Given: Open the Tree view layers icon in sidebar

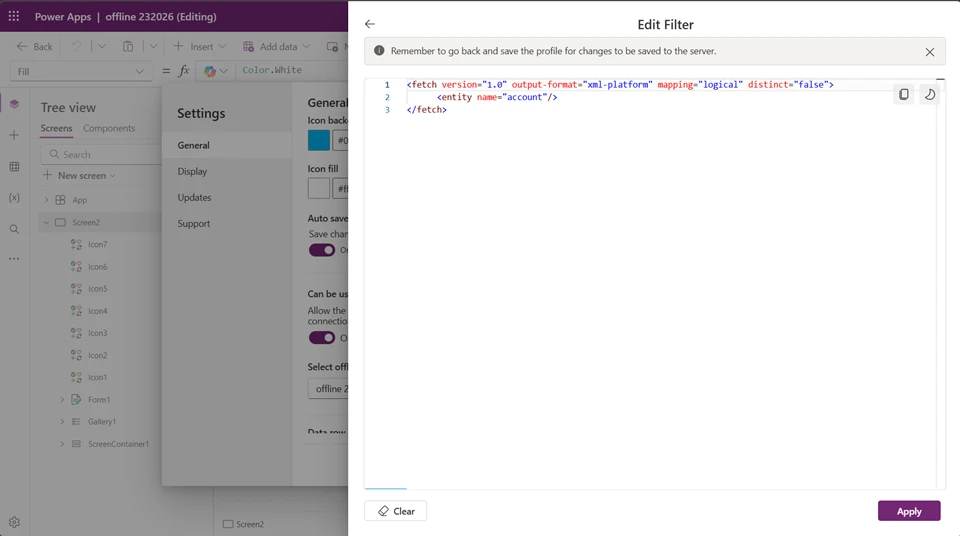Looking at the screenshot, I should 14,104.
